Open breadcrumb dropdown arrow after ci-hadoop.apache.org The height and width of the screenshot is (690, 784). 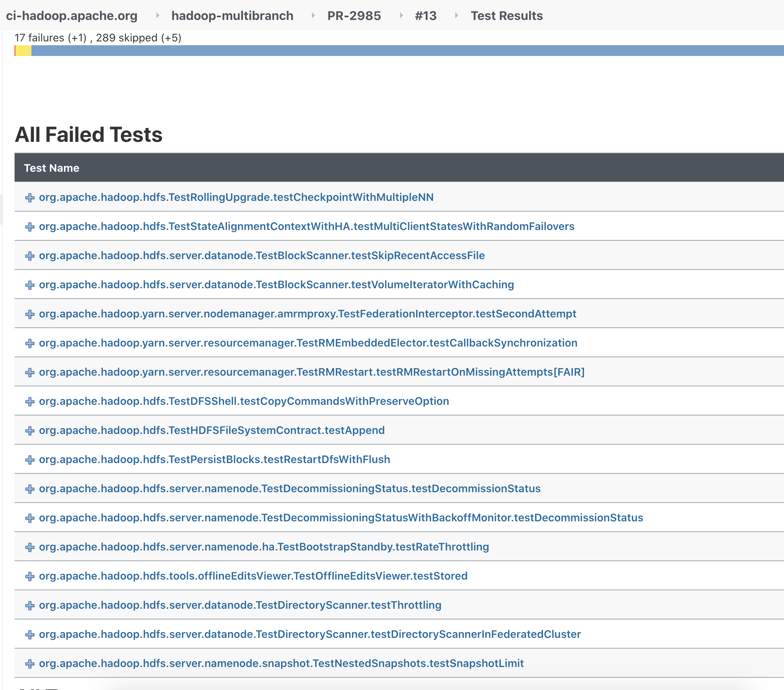point(157,16)
